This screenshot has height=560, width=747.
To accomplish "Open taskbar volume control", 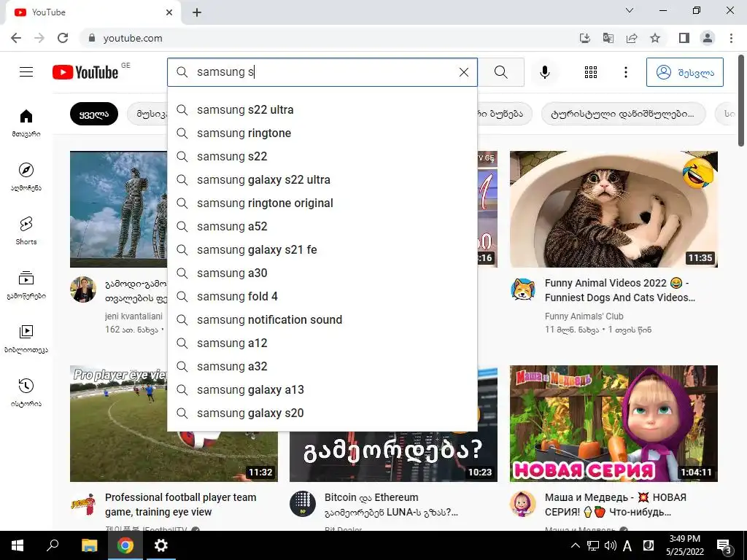I will (x=610, y=545).
